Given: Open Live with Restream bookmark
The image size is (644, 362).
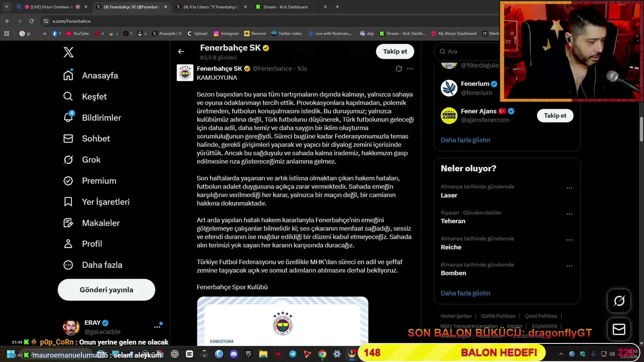Looking at the screenshot, I should pyautogui.click(x=330, y=34).
